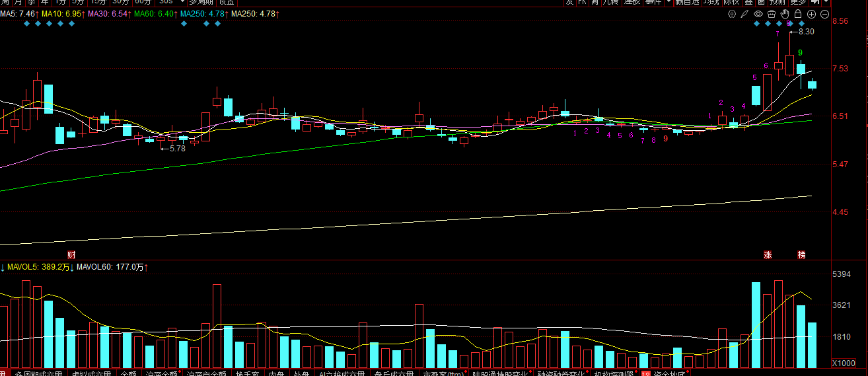Switch to the 季 period tab
Screen dimensions: 868x376
(32, 2)
